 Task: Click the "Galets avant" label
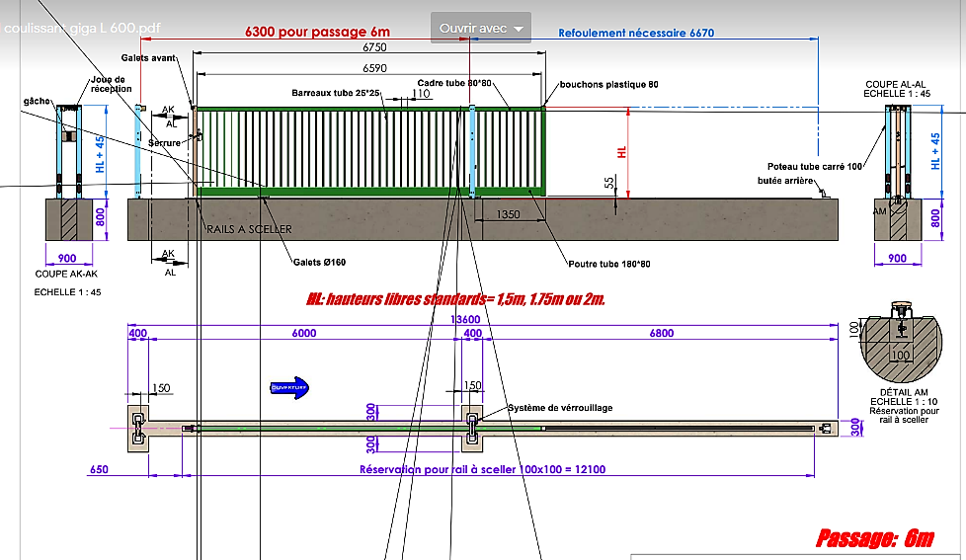coord(148,58)
